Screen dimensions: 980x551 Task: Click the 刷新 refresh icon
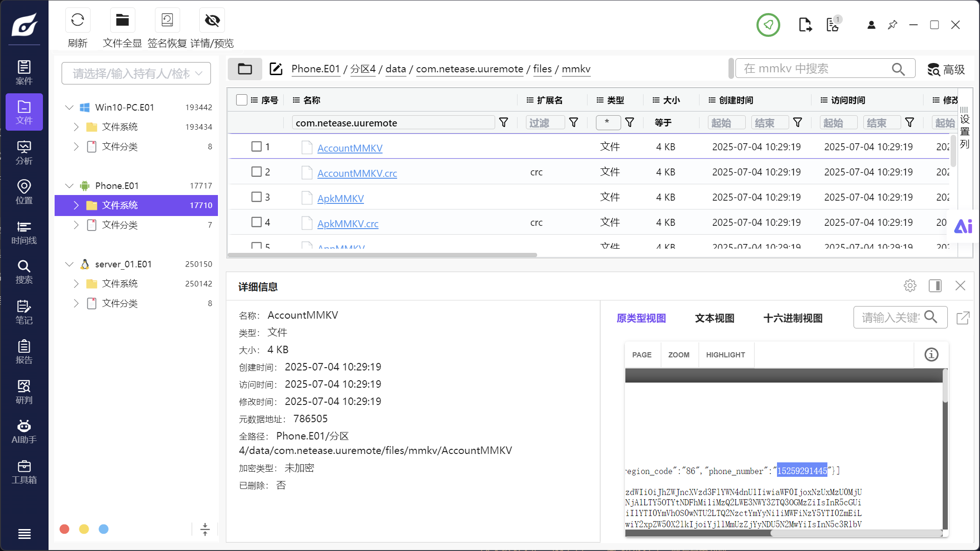coord(77,20)
